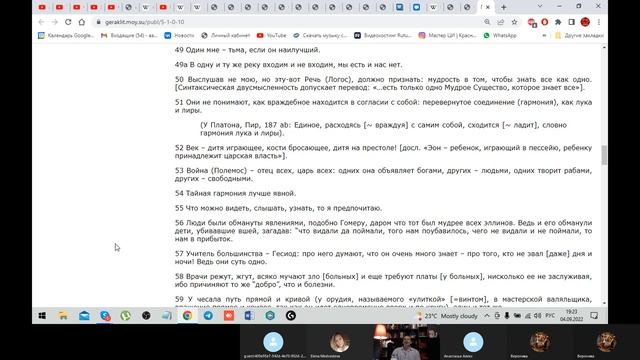The height and width of the screenshot is (360, 640).
Task: Open the taskbar clock showing 19:23
Action: [571, 316]
